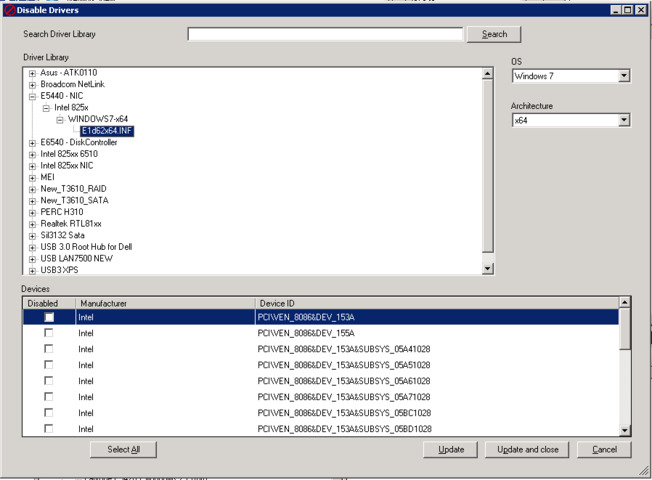
Task: Select the PCI\VEN_8086&DEV_155A device ID
Action: click(306, 333)
